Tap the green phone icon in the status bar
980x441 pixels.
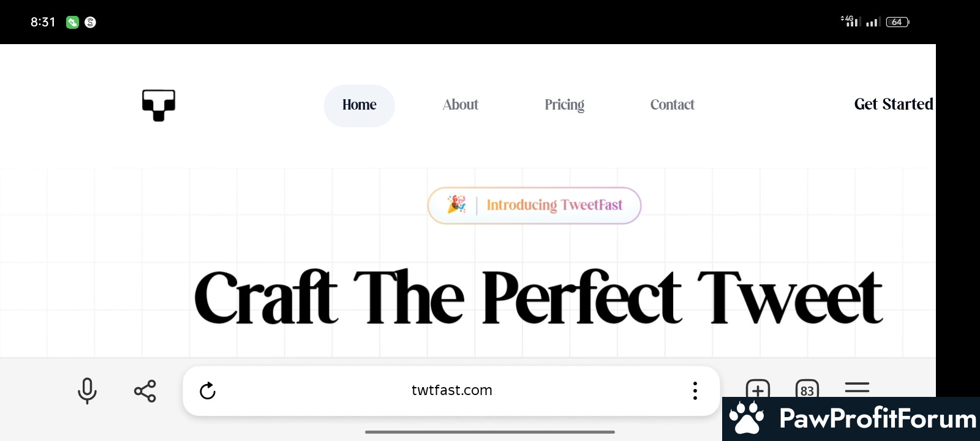point(72,22)
